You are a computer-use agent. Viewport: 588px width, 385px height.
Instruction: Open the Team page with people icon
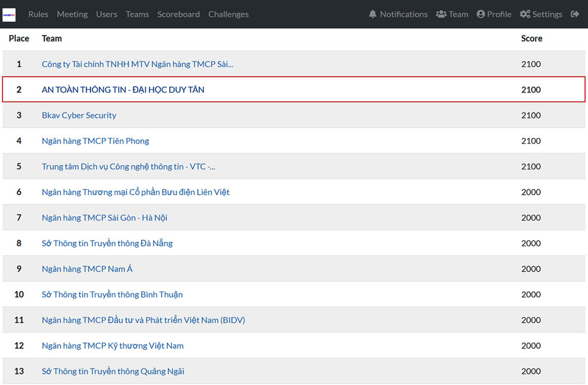point(452,14)
